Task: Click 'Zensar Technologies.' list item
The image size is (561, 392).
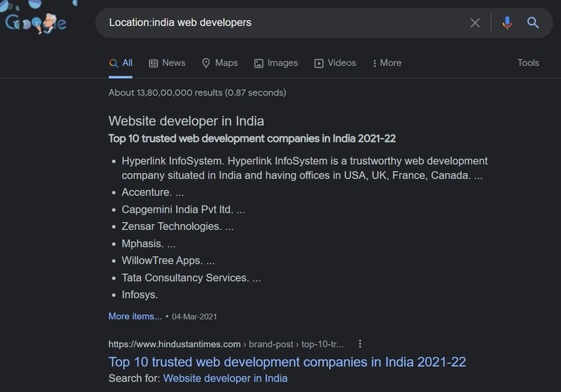Action: pyautogui.click(x=177, y=227)
